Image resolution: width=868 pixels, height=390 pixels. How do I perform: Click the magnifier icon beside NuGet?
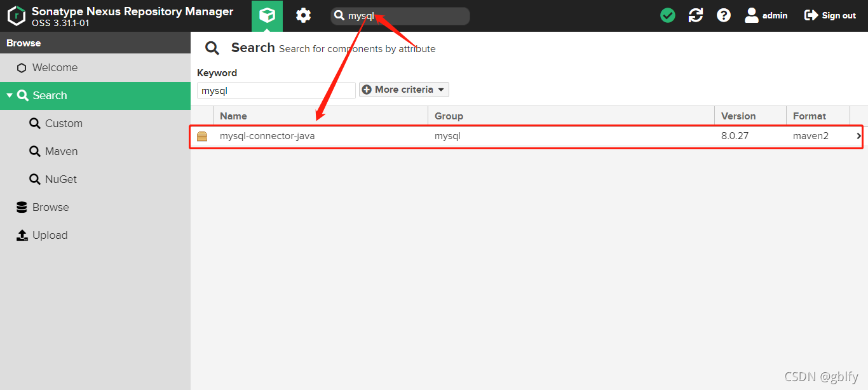35,179
